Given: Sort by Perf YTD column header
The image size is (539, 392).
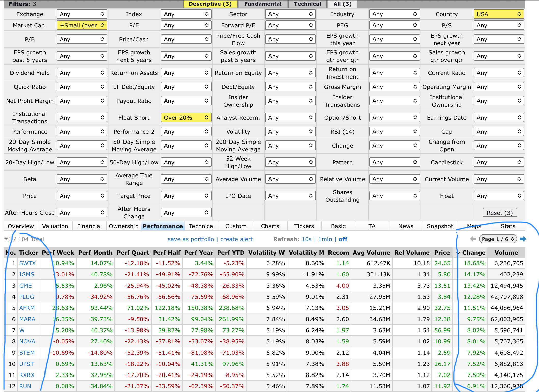Looking at the screenshot, I should pyautogui.click(x=231, y=253).
